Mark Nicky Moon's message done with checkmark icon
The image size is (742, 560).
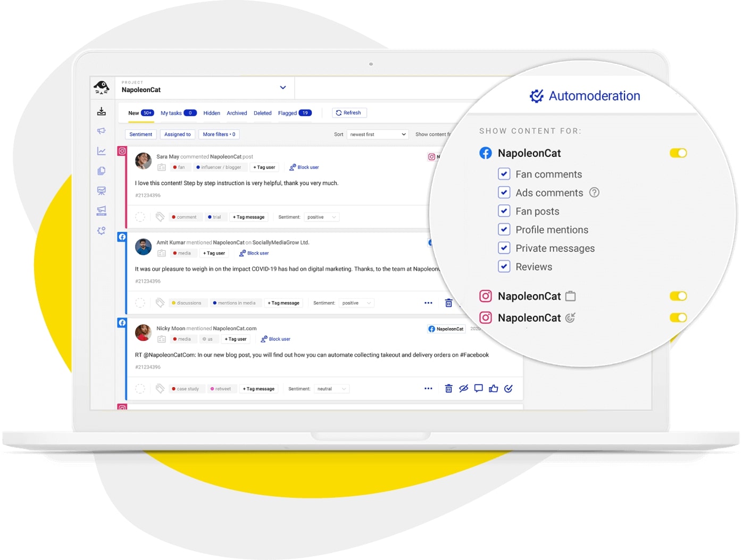(x=508, y=389)
